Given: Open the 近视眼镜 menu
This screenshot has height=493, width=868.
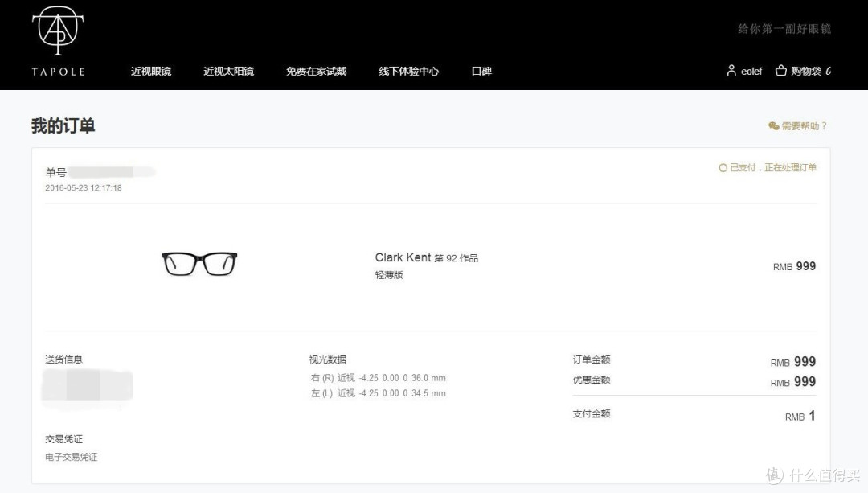Looking at the screenshot, I should point(151,71).
